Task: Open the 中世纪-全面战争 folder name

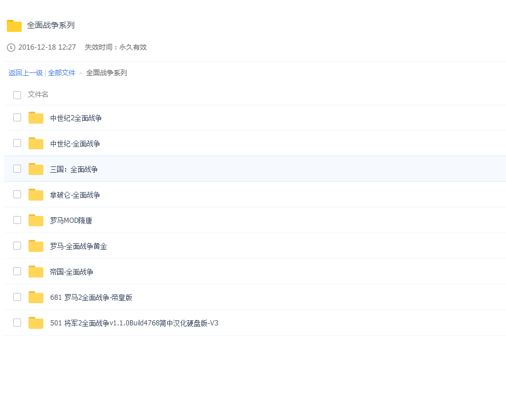Action: tap(75, 144)
